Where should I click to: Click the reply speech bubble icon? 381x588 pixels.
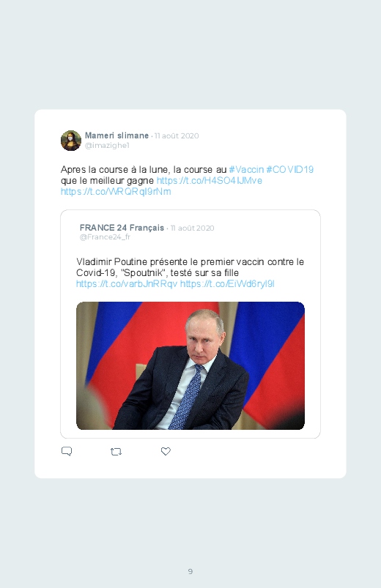pos(67,451)
